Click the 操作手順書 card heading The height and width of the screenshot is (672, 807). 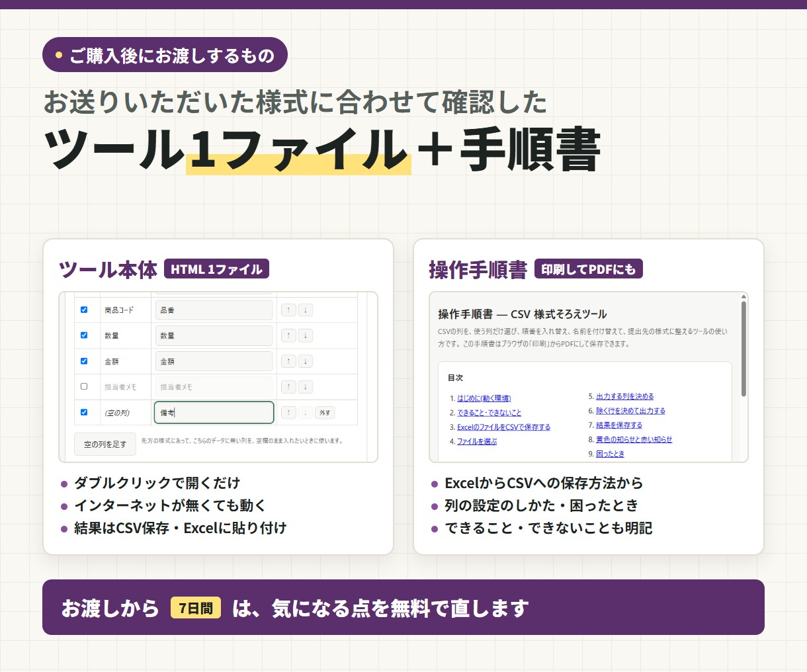478,270
